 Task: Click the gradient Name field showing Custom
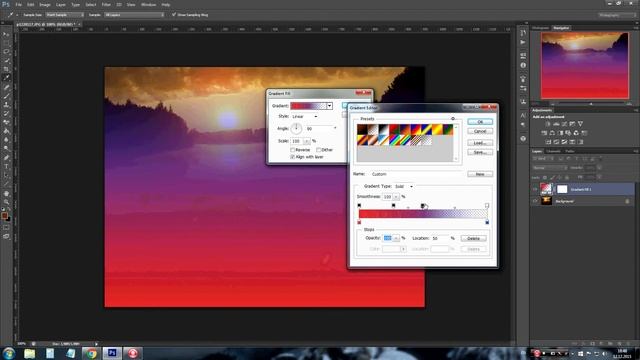point(417,174)
